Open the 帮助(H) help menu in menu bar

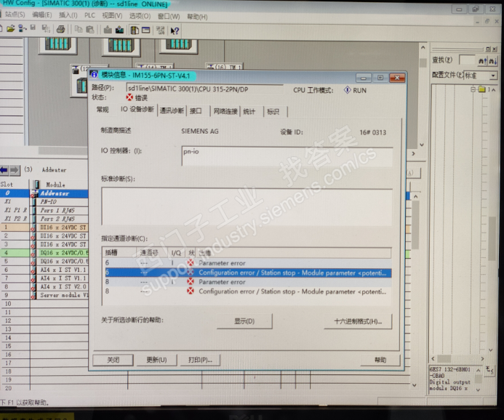click(197, 17)
